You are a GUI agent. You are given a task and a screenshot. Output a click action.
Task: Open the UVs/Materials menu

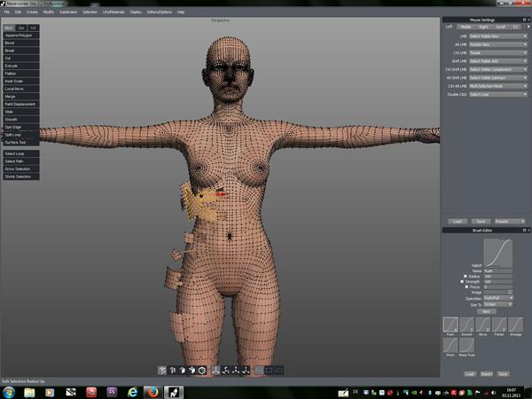click(x=113, y=12)
